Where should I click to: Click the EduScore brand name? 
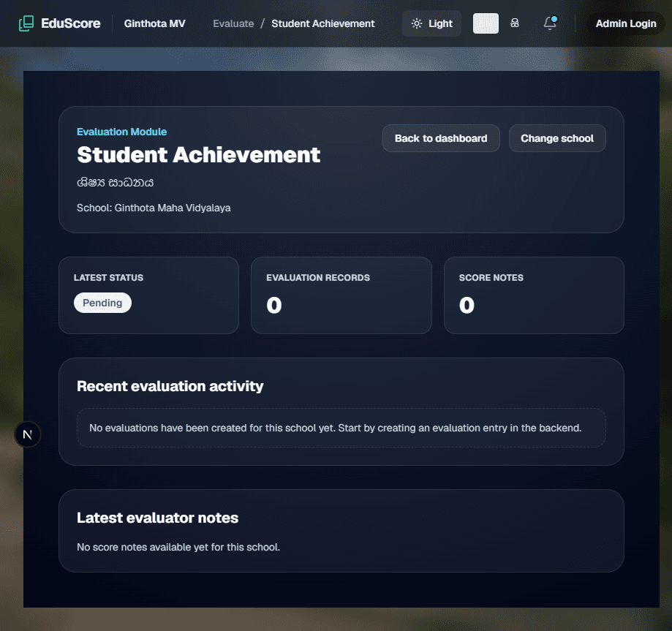[71, 23]
